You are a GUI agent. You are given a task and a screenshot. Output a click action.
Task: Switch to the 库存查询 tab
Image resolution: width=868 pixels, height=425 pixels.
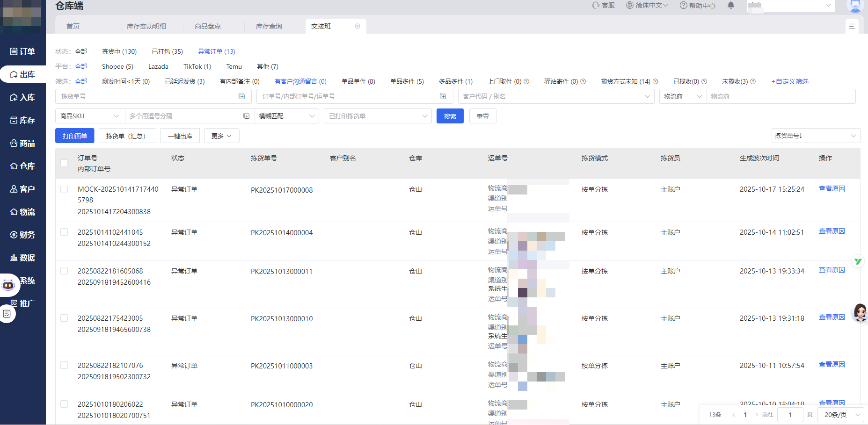pyautogui.click(x=269, y=26)
